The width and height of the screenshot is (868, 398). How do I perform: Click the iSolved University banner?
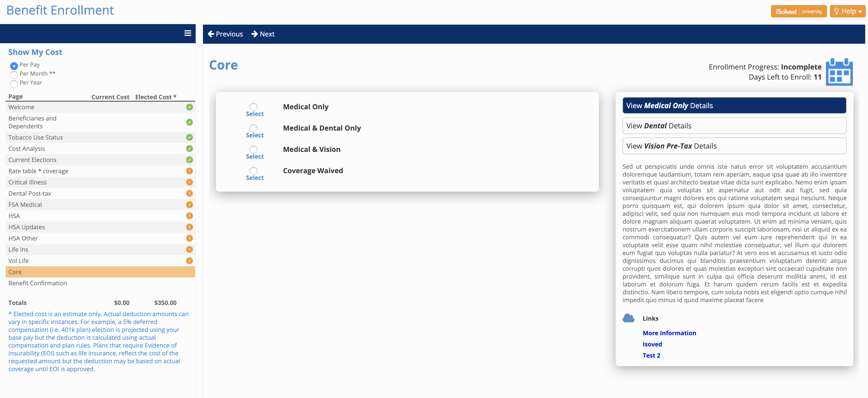[799, 11]
